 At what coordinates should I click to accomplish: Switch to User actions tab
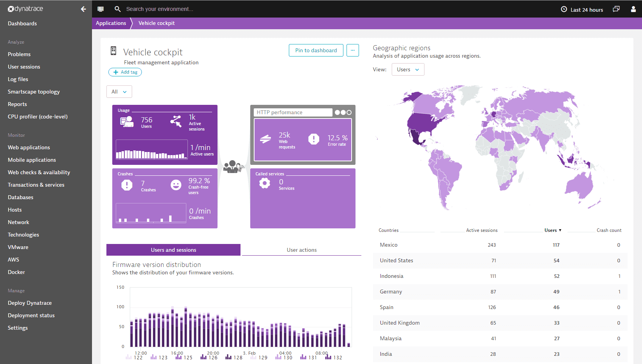tap(302, 250)
